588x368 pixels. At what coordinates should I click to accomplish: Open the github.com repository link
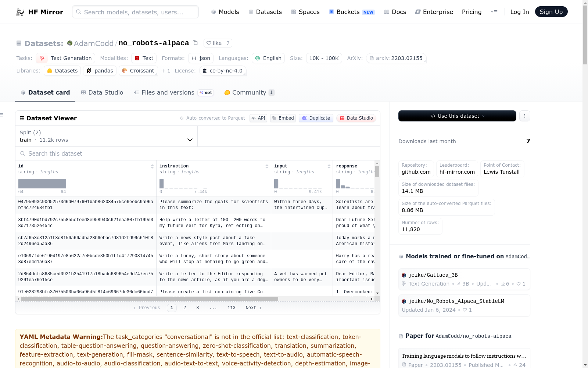coord(416,169)
